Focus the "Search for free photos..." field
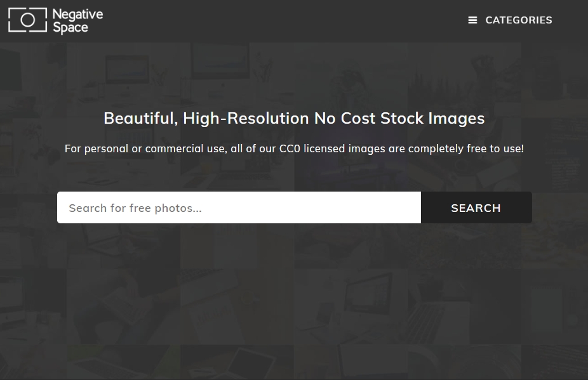Screen dimensions: 588x380 (239, 208)
